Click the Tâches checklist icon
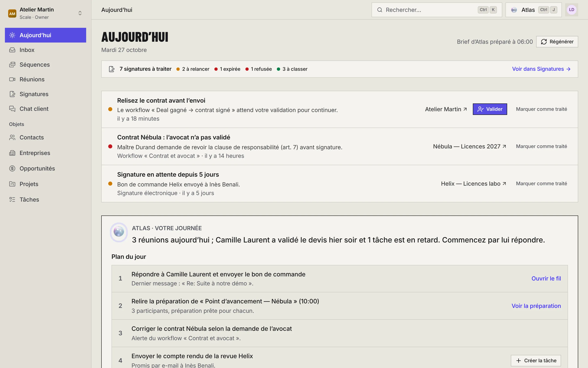The width and height of the screenshot is (588, 368). [x=12, y=200]
